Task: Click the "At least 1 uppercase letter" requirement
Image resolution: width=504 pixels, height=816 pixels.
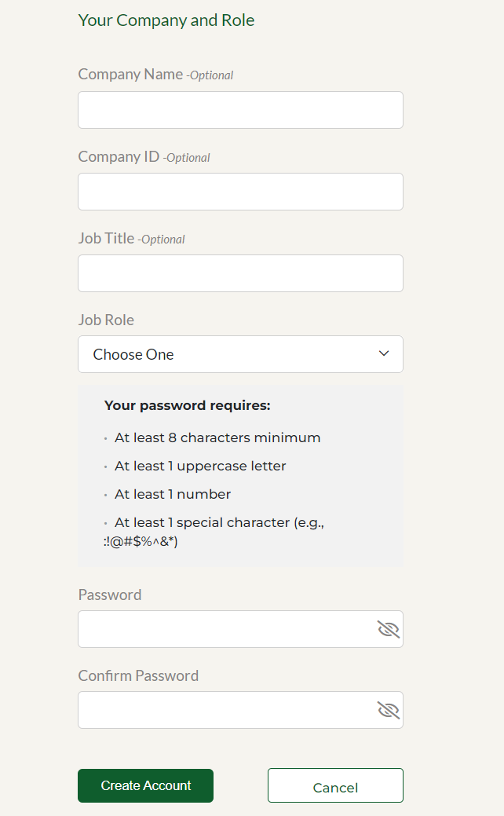Action: coord(200,466)
